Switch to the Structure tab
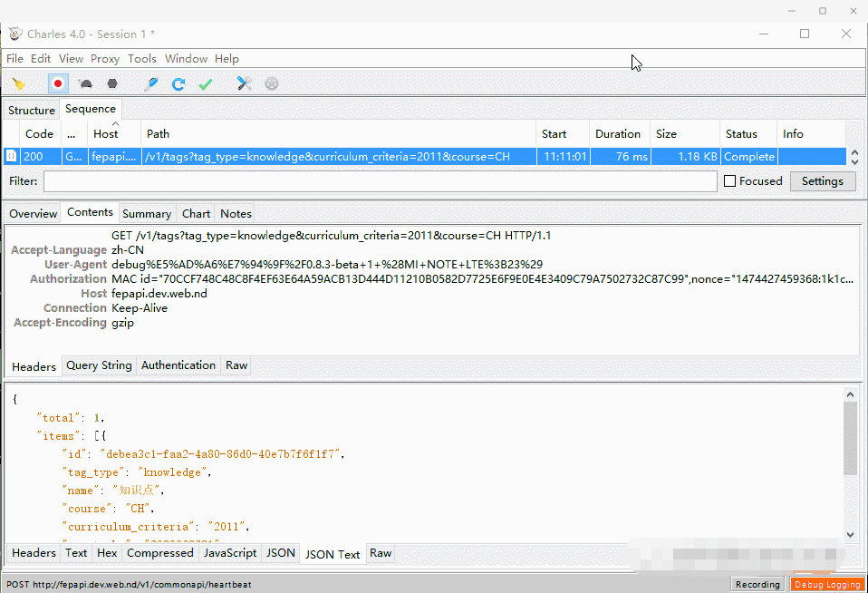 32,111
